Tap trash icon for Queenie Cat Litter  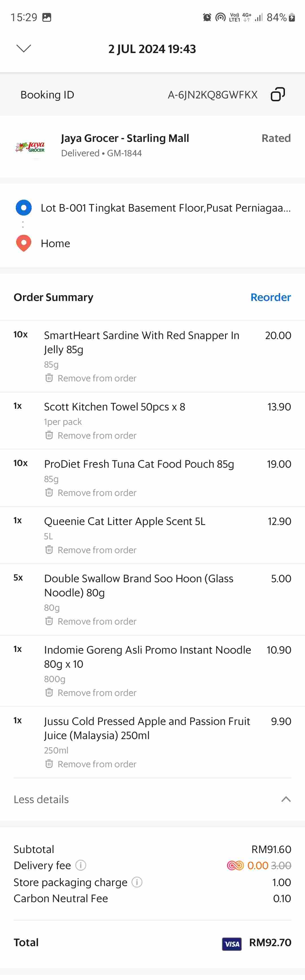click(49, 549)
